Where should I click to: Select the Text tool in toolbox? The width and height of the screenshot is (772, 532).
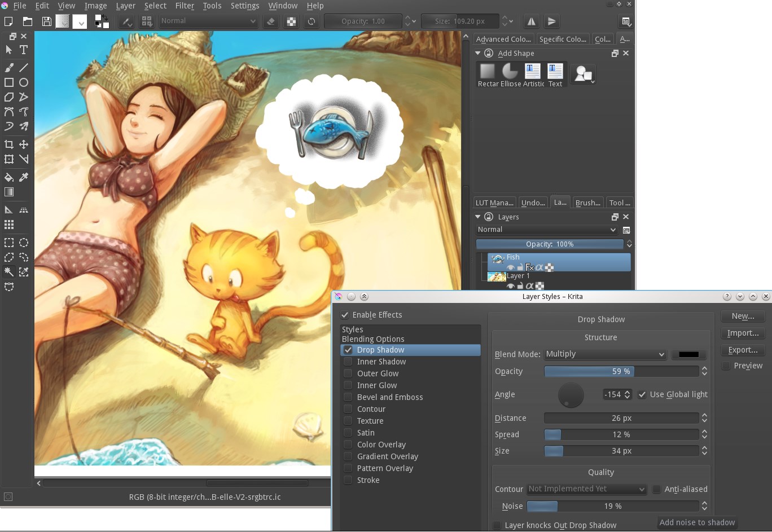pos(24,50)
